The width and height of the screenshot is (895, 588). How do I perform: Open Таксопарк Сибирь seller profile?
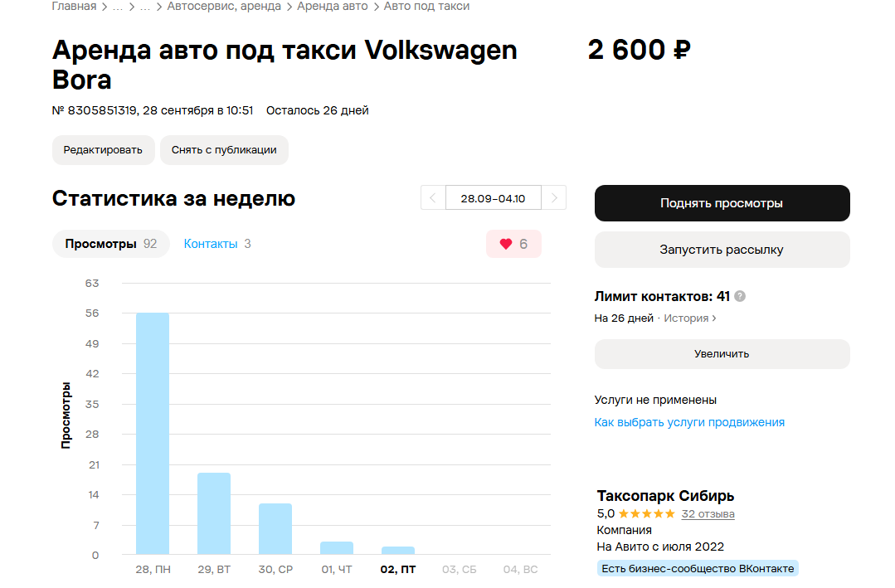[x=665, y=495]
